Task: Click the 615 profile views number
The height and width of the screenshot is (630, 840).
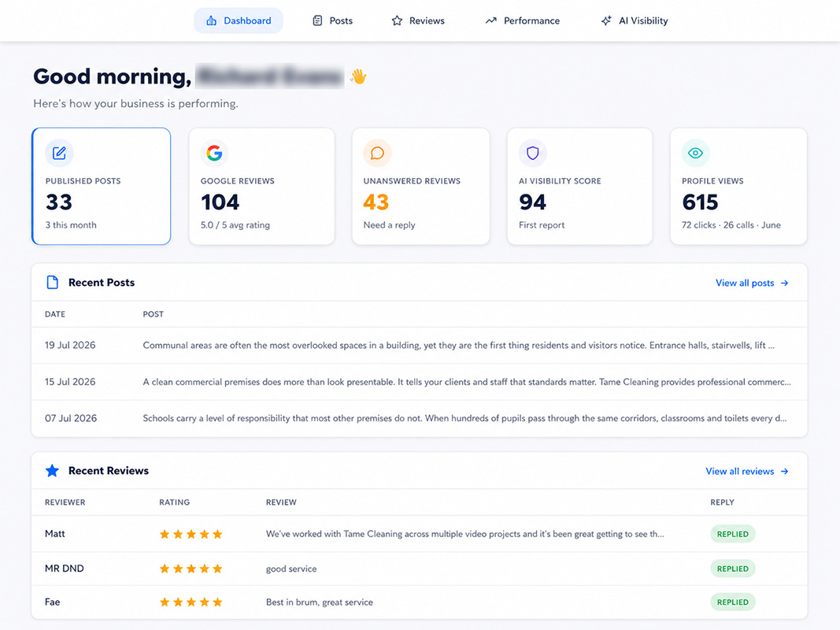Action: point(700,202)
